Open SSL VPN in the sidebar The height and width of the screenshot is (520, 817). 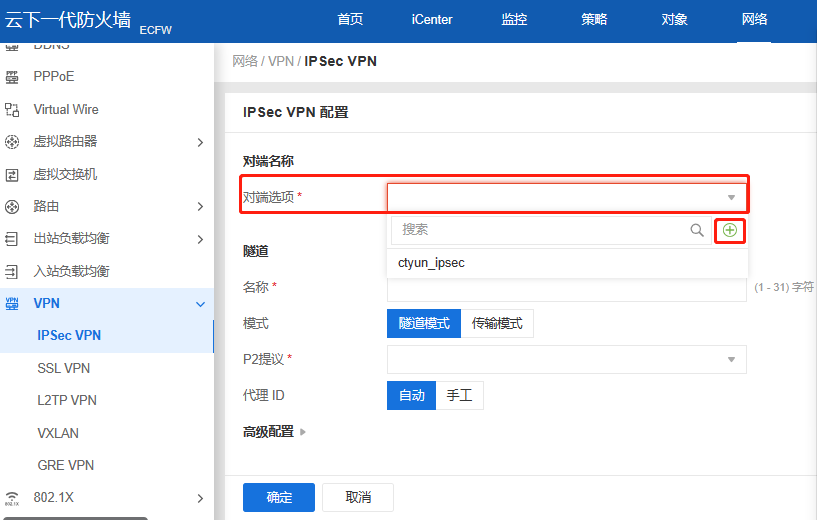tap(64, 368)
